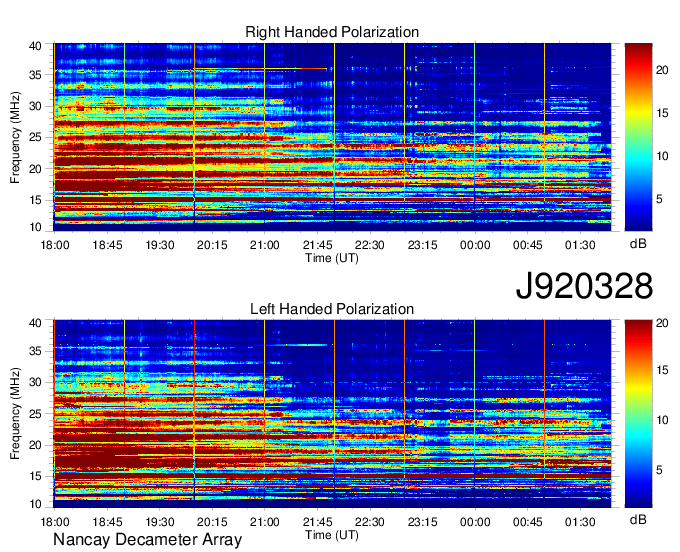The image size is (680, 552).
Task: Click the 15 MHz tick on Left Handed plot
Action: (x=35, y=477)
